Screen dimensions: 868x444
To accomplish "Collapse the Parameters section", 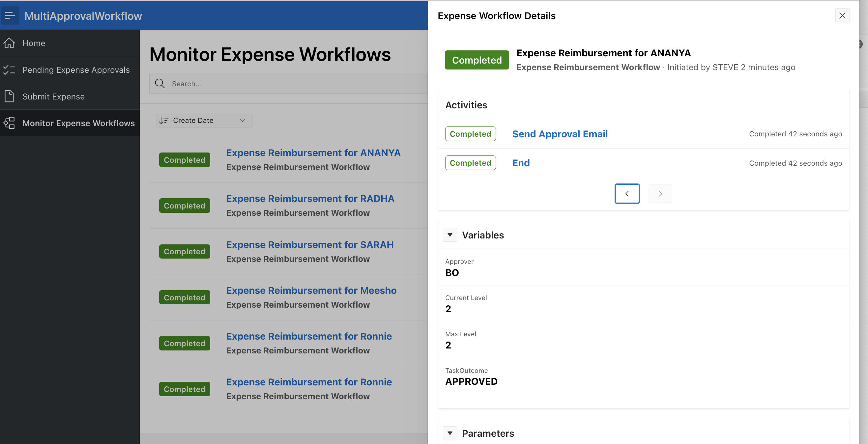I will pos(450,433).
